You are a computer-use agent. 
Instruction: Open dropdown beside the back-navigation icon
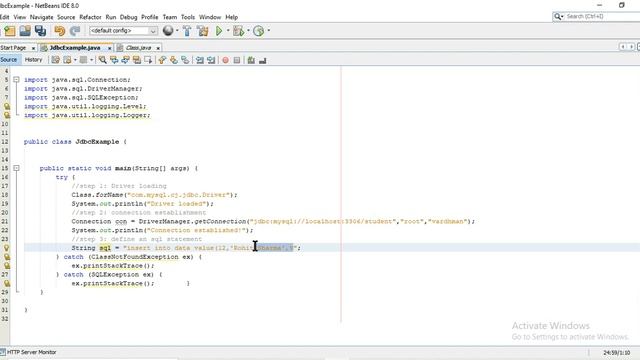pos(75,60)
